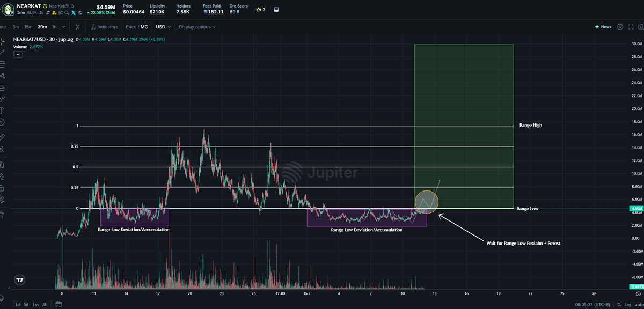The height and width of the screenshot is (309, 644).
Task: Toggle lock all drawings
Action: pyautogui.click(x=2, y=188)
